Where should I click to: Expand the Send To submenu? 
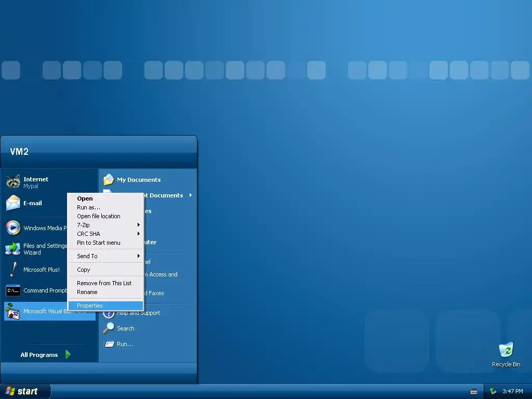105,256
